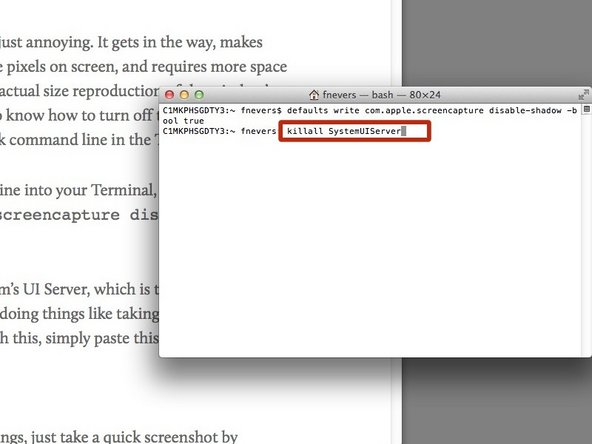Click article text 'pixels on screen, and requires more space'

tap(147, 67)
